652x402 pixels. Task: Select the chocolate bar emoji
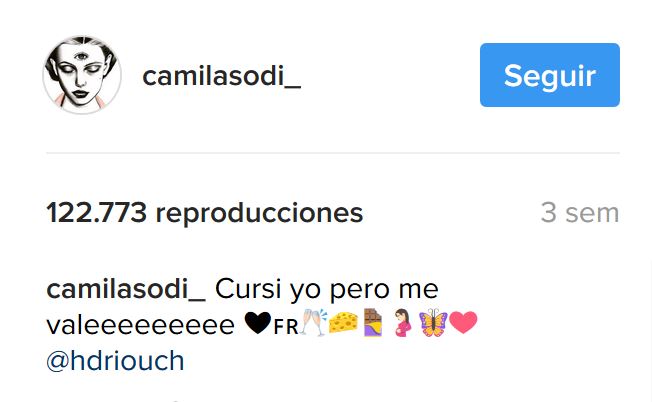373,323
